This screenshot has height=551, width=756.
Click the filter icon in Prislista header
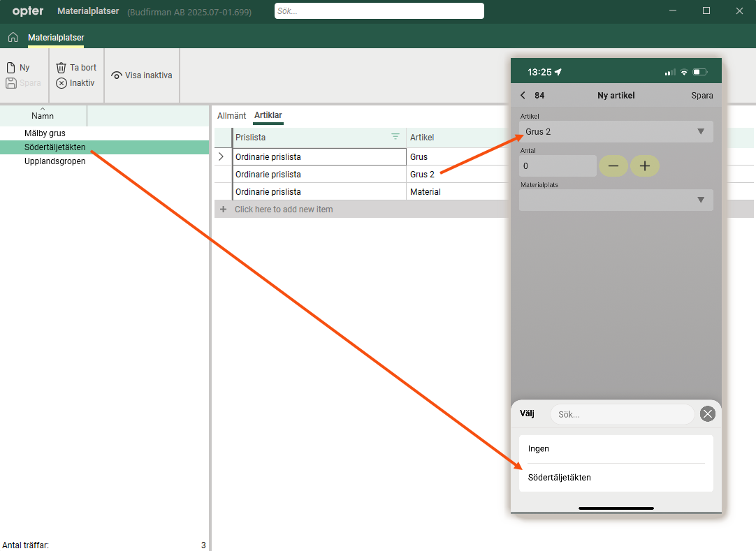pyautogui.click(x=395, y=137)
